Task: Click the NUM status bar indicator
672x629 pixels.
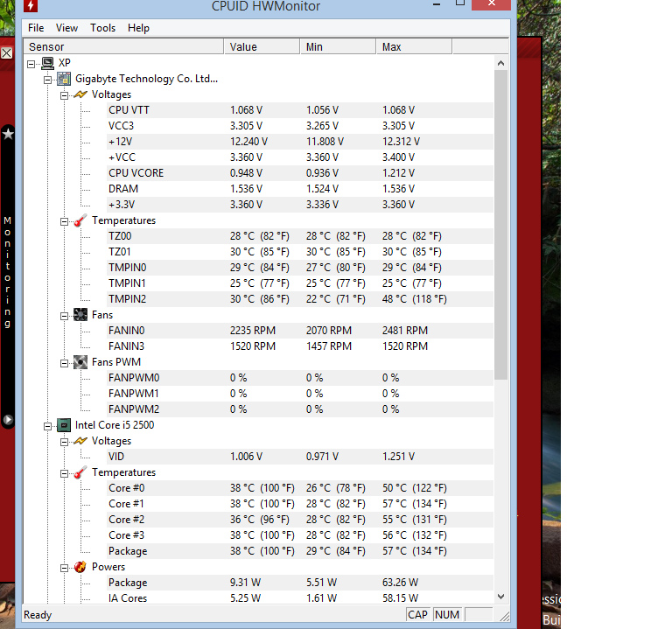Action: click(447, 615)
